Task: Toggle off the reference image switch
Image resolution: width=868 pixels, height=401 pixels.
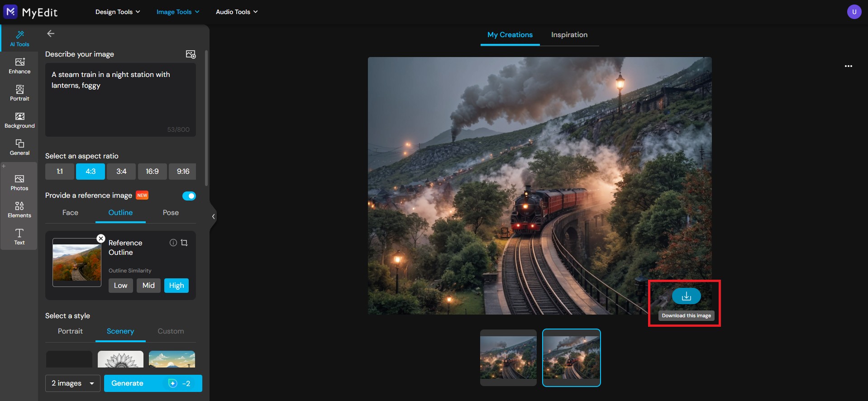Action: (x=189, y=196)
